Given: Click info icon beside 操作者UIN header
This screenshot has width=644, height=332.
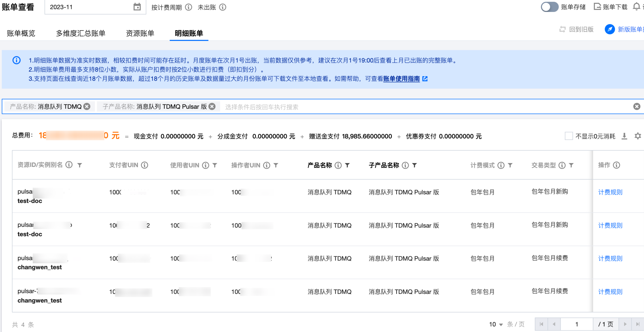Looking at the screenshot, I should [x=267, y=165].
